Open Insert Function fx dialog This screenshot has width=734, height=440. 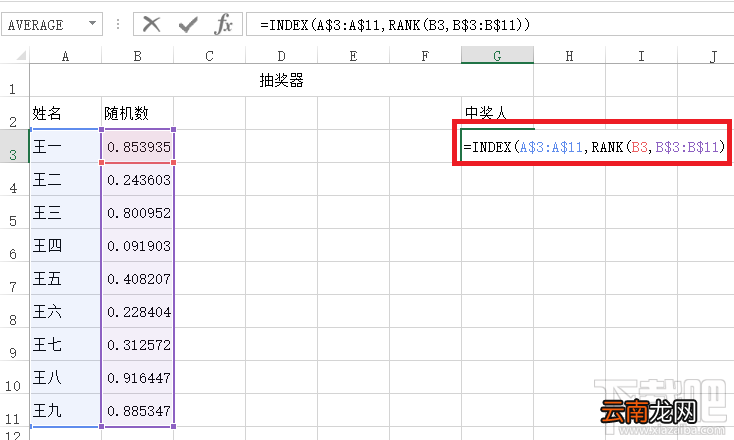pos(223,24)
